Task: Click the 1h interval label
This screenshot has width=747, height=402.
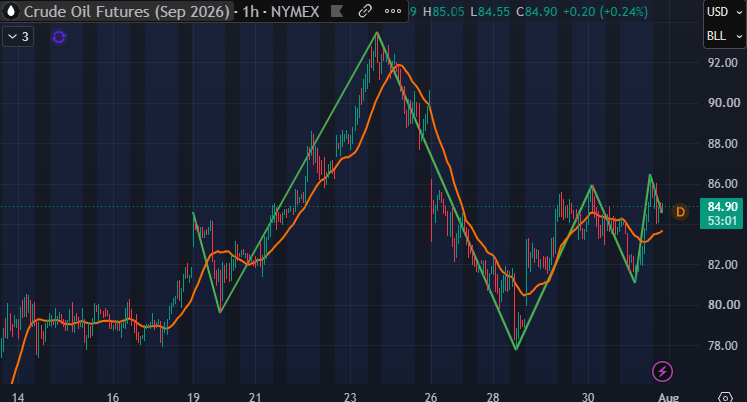Action: pyautogui.click(x=250, y=11)
